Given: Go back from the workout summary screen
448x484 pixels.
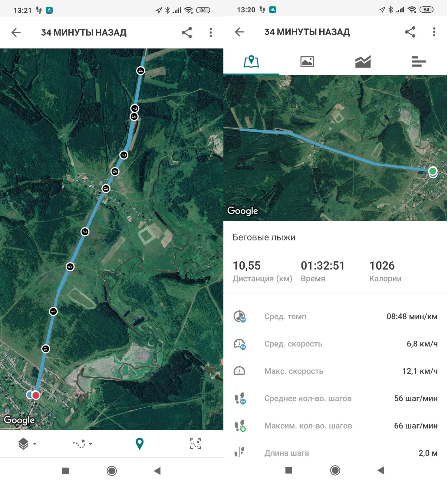Looking at the screenshot, I should click(x=240, y=32).
